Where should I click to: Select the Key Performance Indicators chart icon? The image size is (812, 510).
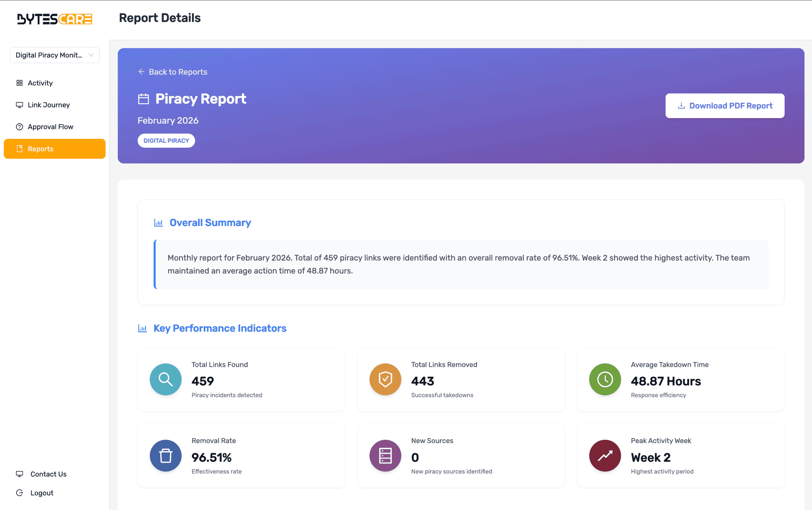[143, 328]
